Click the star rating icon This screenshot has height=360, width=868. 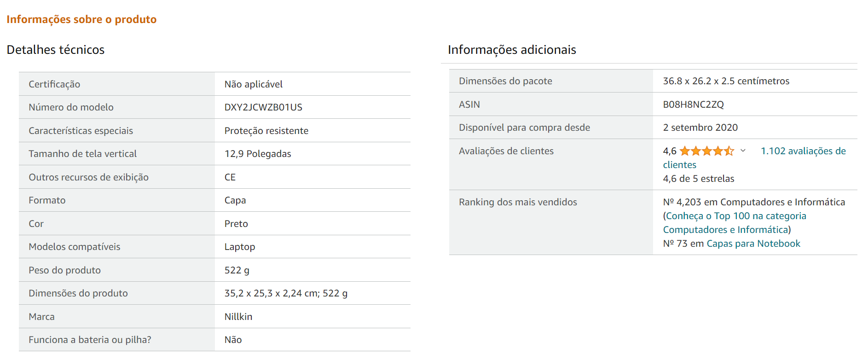(x=706, y=151)
